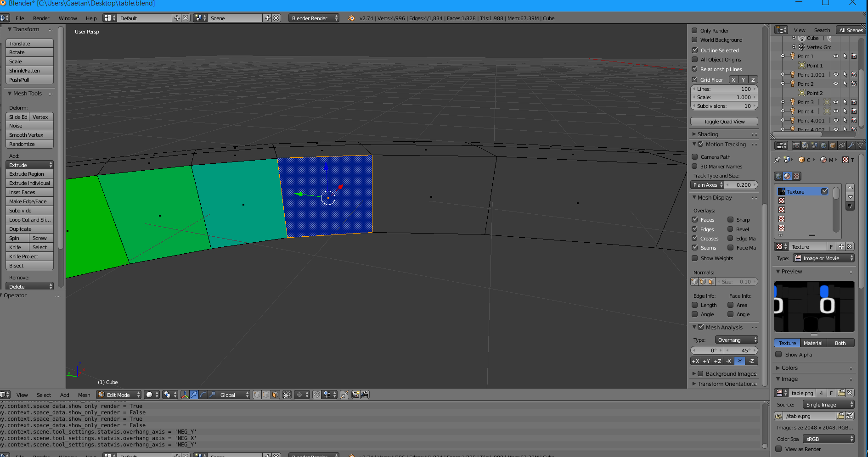This screenshot has height=457, width=868.
Task: Open the Mesh menu in 3D header
Action: click(x=84, y=395)
